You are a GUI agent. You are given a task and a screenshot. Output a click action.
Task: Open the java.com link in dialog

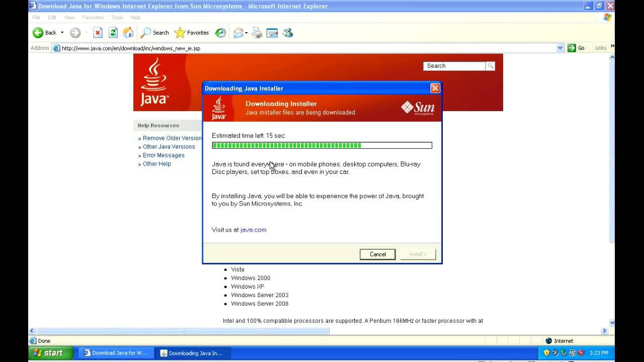point(254,230)
